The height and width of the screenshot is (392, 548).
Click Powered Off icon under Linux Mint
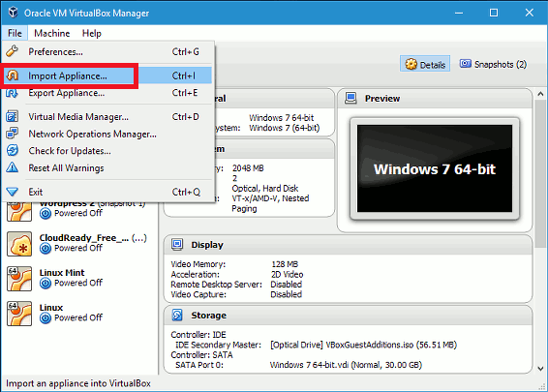pyautogui.click(x=46, y=283)
